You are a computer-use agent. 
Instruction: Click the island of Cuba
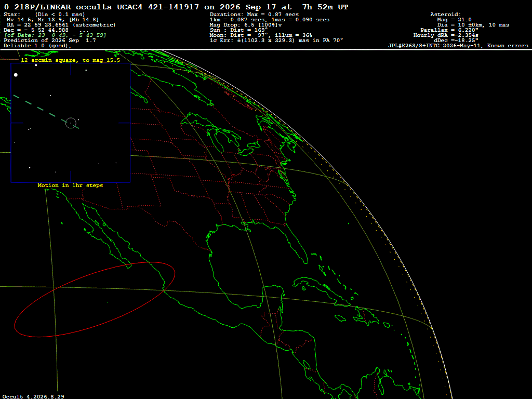click(321, 289)
